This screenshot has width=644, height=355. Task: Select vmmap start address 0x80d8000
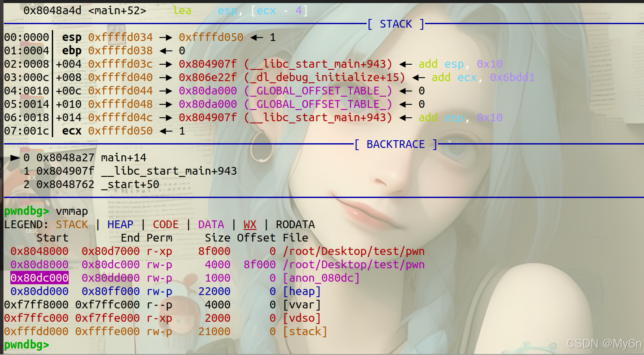tap(39, 265)
